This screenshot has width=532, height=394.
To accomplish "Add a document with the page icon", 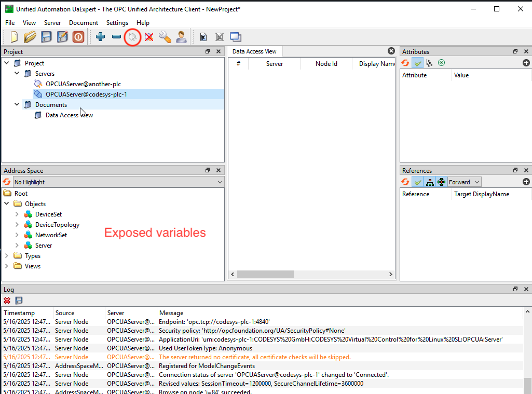I will point(203,37).
